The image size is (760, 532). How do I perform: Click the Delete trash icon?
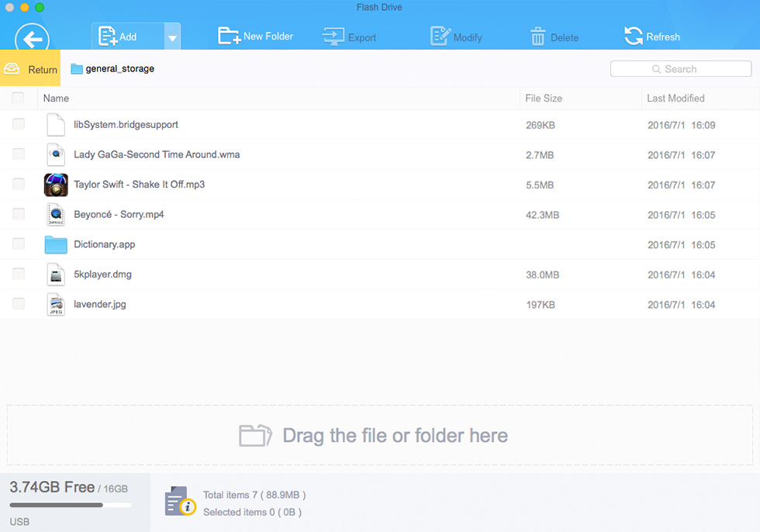pyautogui.click(x=537, y=36)
